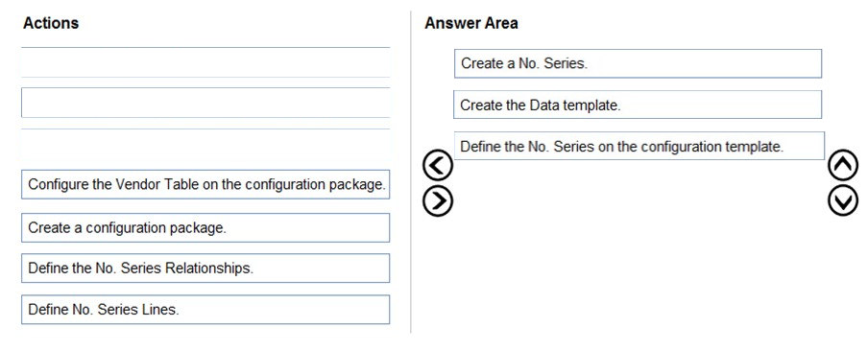Click the left arrow to remove an answer
Image resolution: width=868 pixels, height=351 pixels.
tap(438, 166)
